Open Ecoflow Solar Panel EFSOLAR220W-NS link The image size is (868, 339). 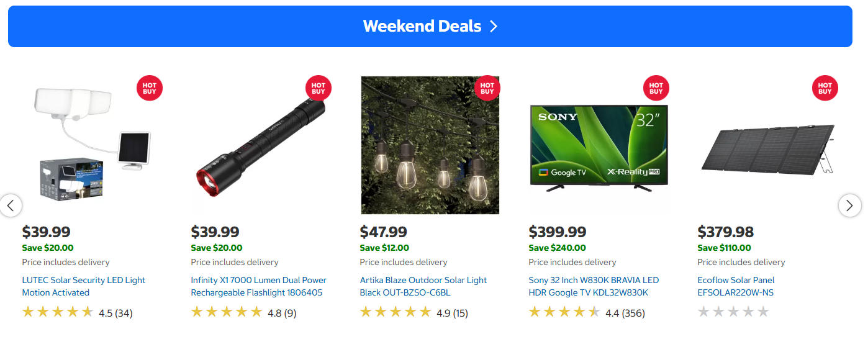[736, 286]
